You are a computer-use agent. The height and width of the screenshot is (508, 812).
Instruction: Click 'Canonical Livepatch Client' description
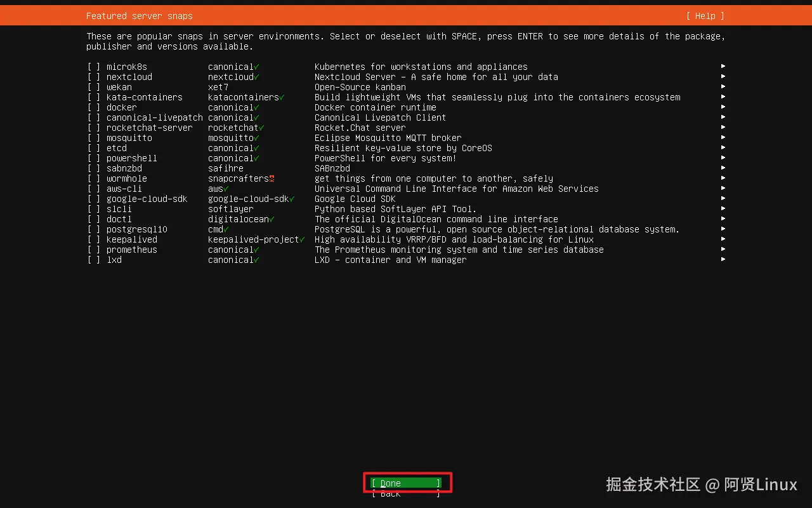(381, 117)
